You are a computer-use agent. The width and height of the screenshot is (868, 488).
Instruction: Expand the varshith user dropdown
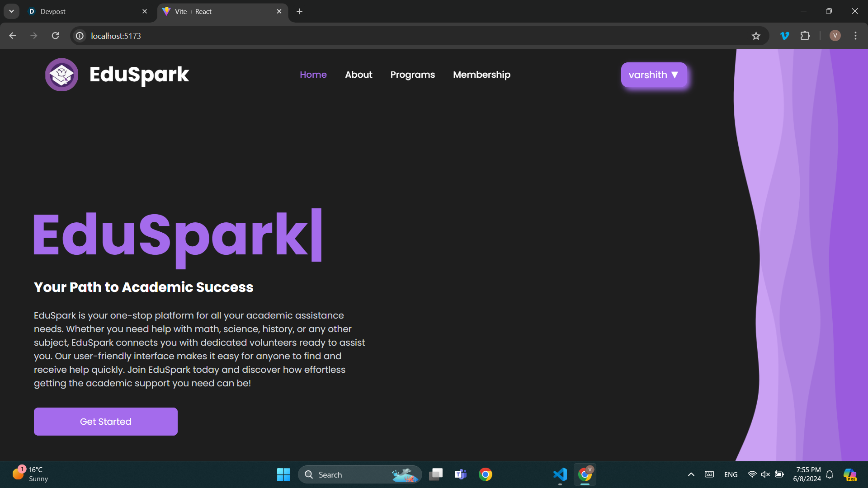654,75
